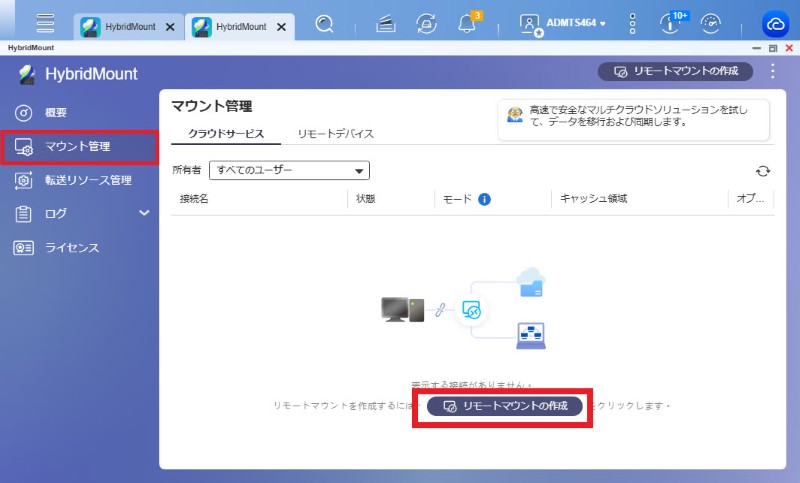Expand the ログ sidebar section

tap(143, 213)
